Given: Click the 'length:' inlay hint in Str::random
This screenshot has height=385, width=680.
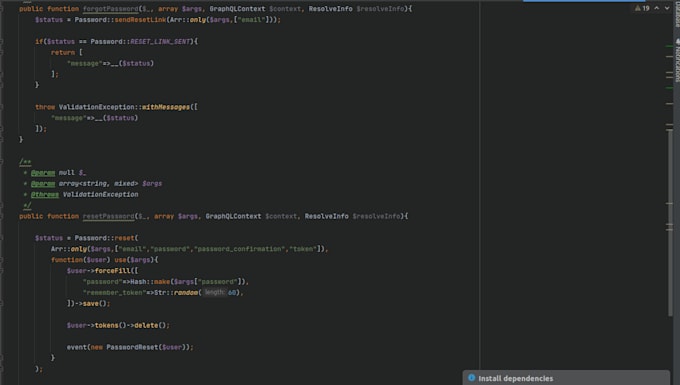Looking at the screenshot, I should pos(215,293).
